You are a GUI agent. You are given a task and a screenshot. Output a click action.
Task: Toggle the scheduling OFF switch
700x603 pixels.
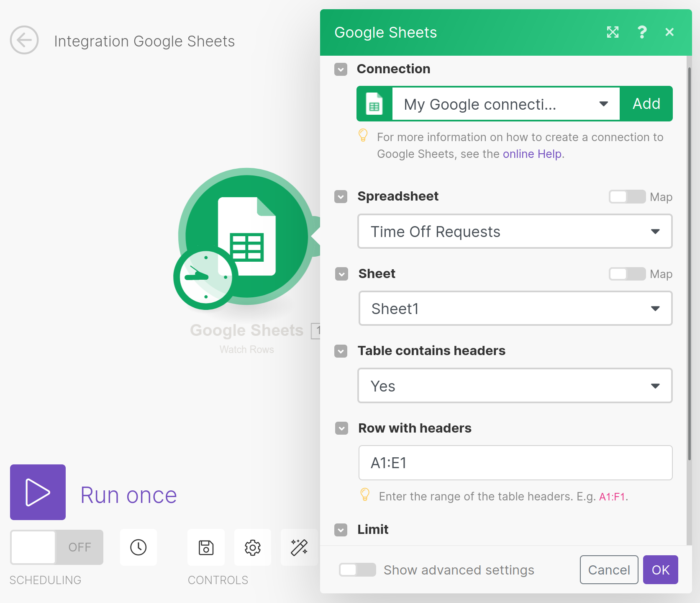57,547
